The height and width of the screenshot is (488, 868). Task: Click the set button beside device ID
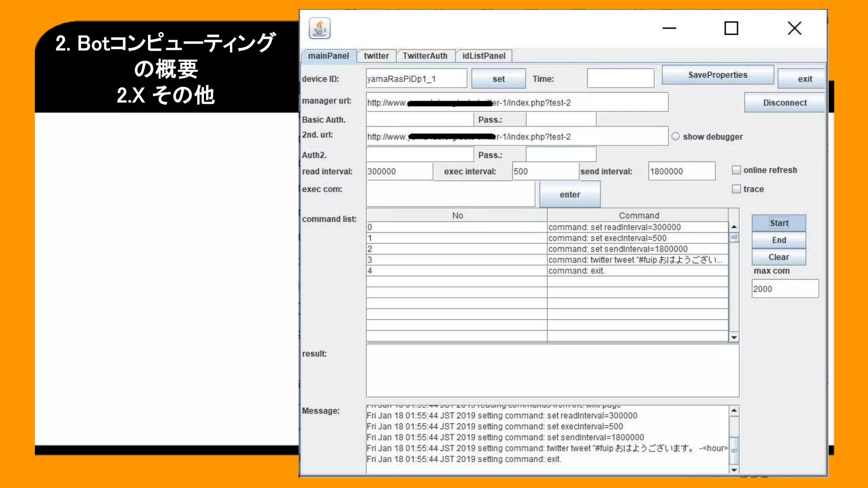coord(498,79)
